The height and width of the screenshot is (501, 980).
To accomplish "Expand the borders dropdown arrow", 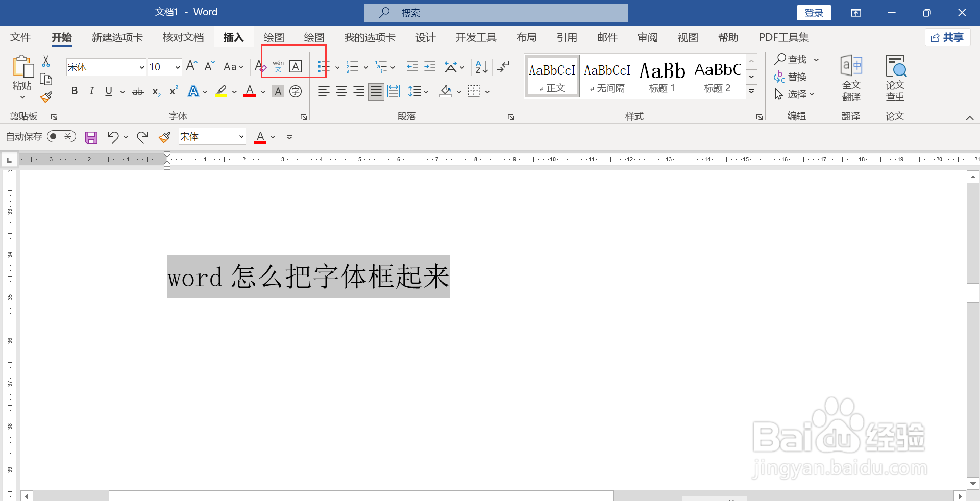I will click(x=487, y=92).
